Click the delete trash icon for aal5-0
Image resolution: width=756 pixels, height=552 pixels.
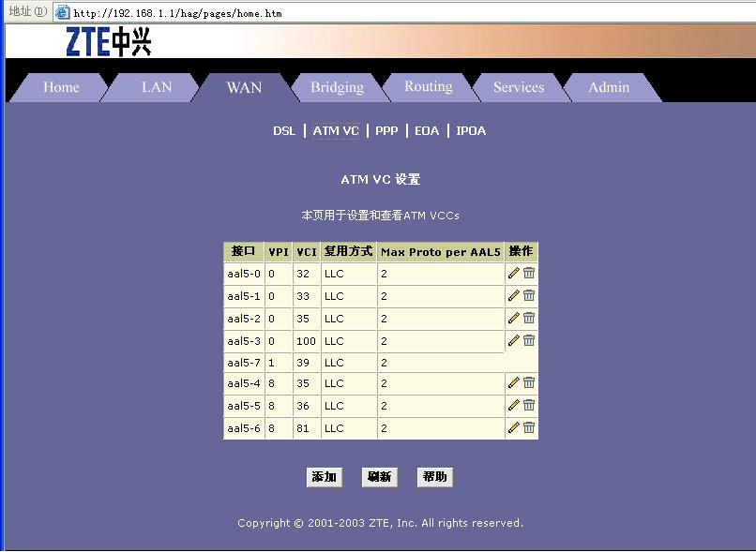coord(529,273)
